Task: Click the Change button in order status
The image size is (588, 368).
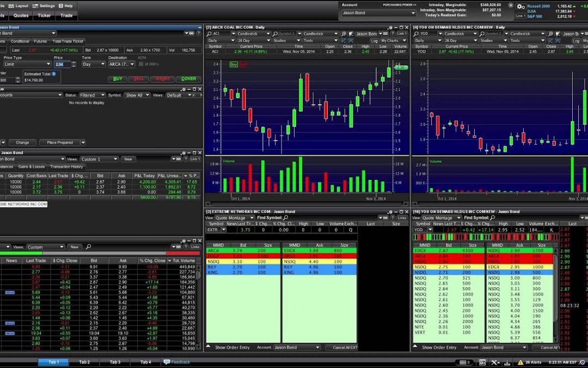Action: click(x=22, y=143)
